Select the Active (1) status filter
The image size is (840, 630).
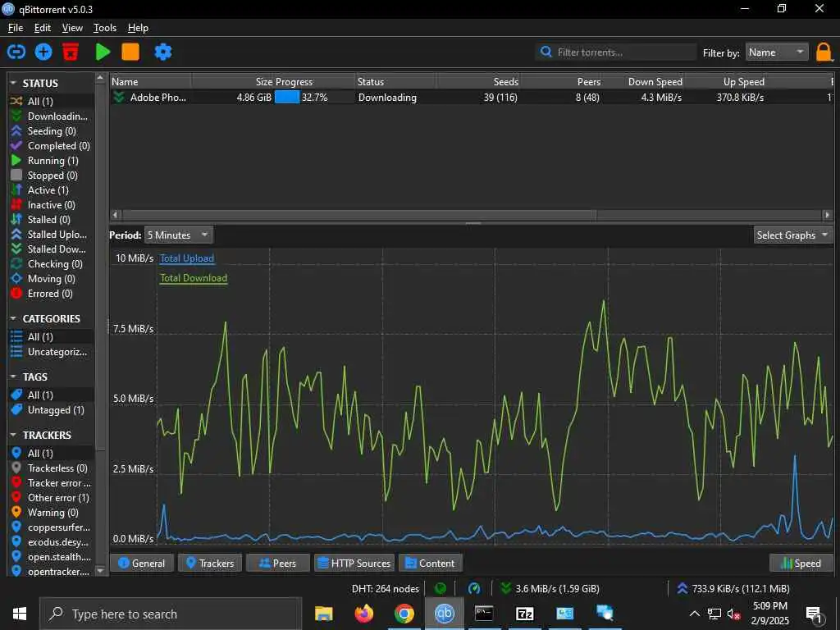coord(52,190)
